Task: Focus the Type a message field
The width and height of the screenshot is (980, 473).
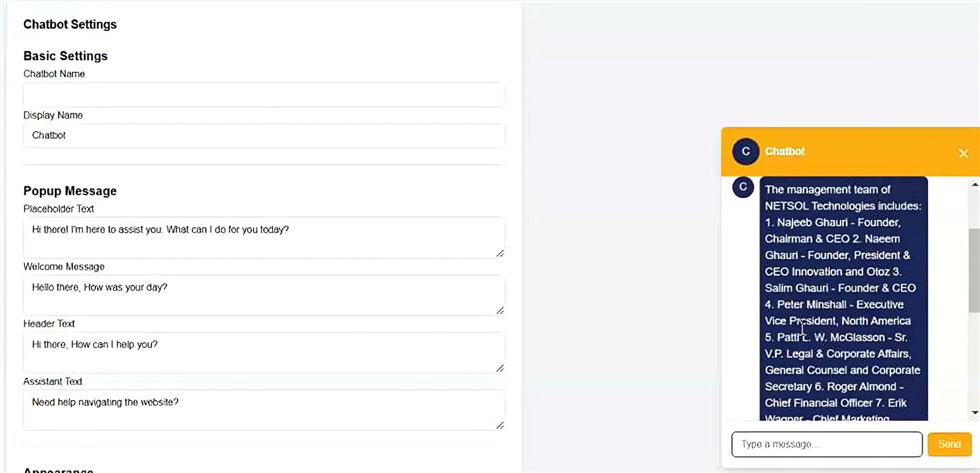Action: coord(827,444)
